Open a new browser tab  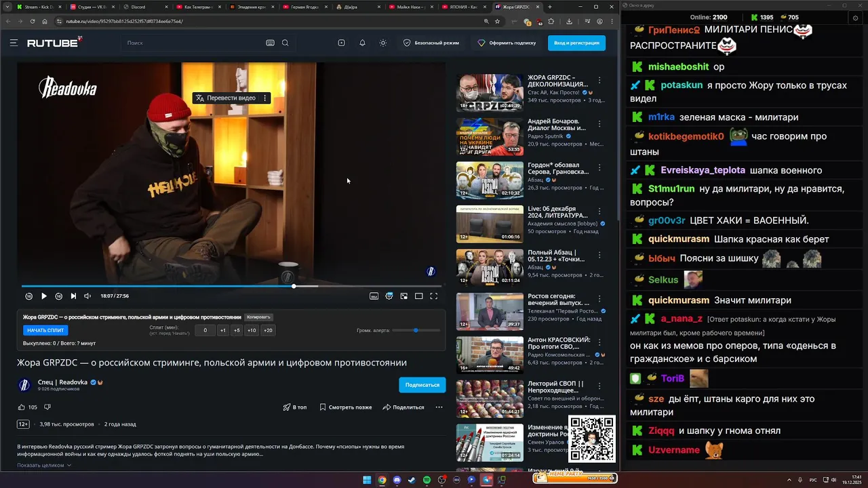tap(550, 7)
